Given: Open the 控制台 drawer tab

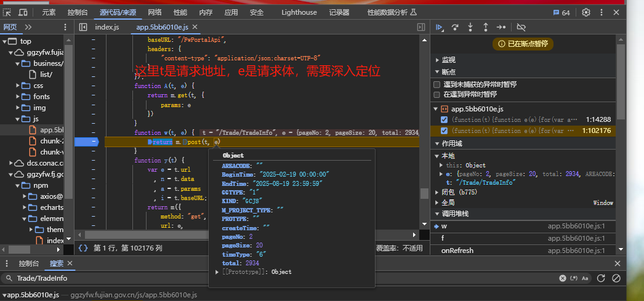Looking at the screenshot, I should pyautogui.click(x=29, y=263).
